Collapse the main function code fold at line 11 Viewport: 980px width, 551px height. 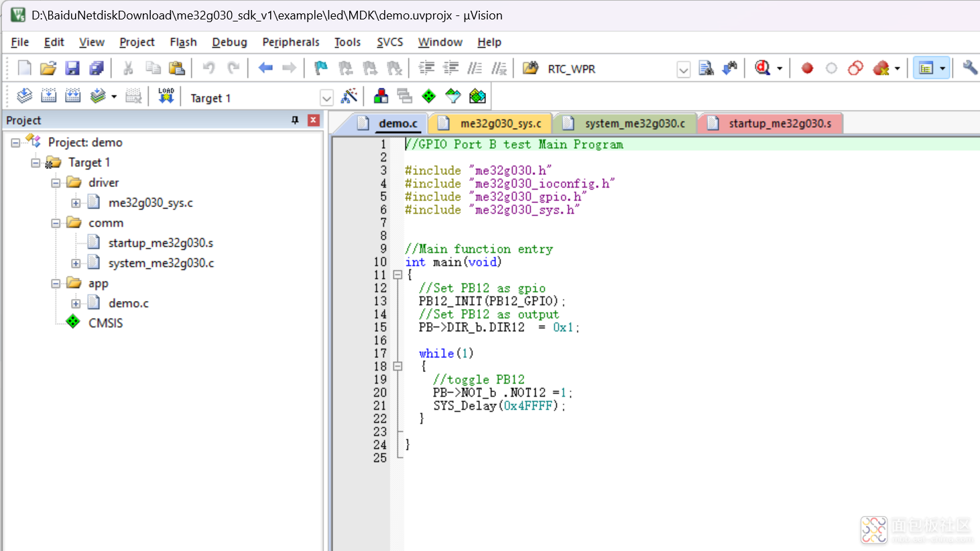tap(397, 275)
